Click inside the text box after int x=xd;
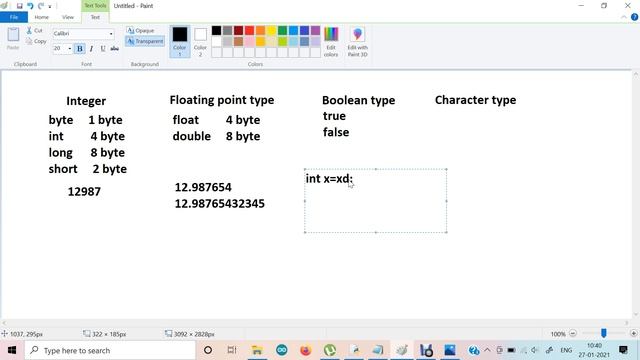The height and width of the screenshot is (360, 640). coord(376,201)
